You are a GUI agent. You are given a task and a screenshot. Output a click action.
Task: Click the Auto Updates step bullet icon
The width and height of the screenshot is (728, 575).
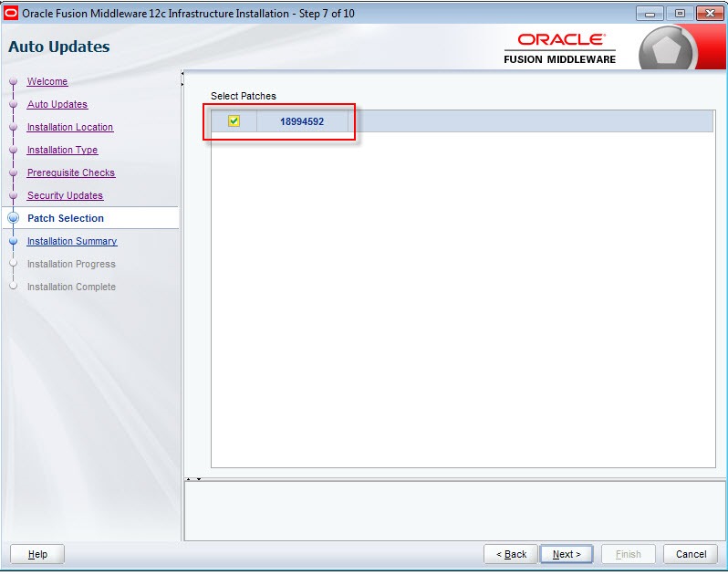pos(14,104)
